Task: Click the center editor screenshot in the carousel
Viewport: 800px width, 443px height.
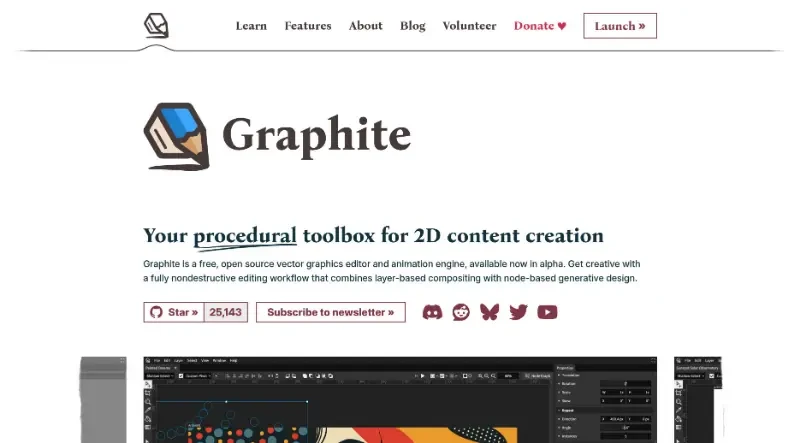Action: coord(400,399)
